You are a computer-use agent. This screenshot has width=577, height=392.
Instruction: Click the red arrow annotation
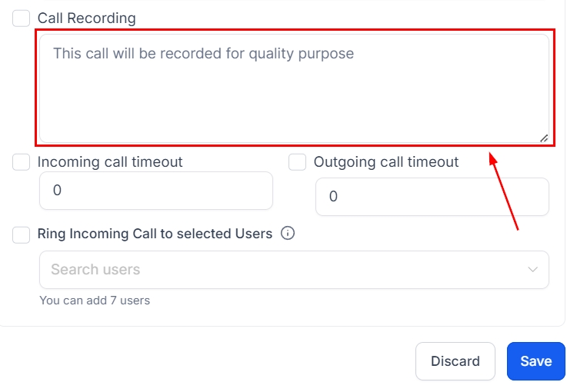click(x=505, y=191)
